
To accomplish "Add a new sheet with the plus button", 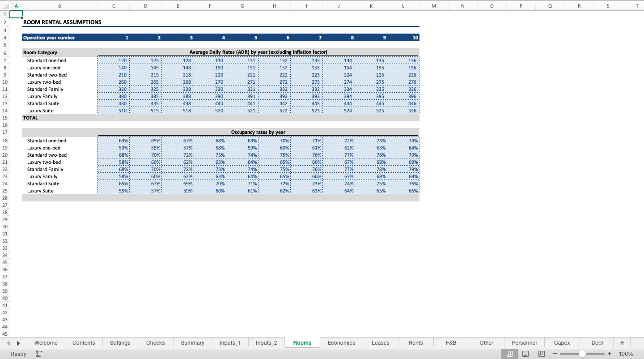I will pyautogui.click(x=622, y=342).
